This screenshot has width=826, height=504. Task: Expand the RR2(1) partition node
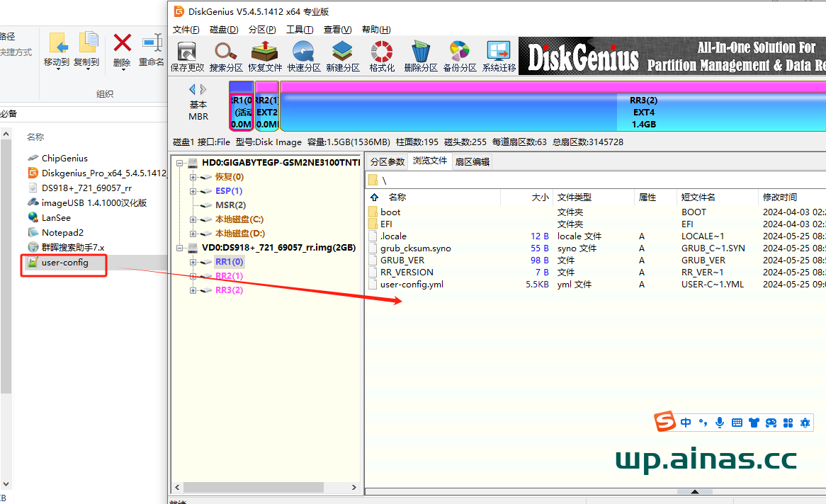click(x=193, y=277)
